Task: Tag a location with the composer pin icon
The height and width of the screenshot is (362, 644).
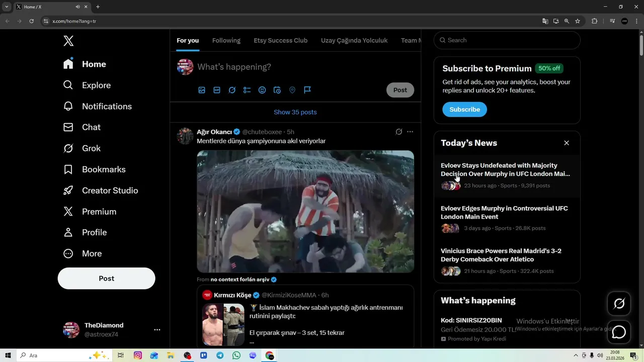Action: click(x=292, y=90)
